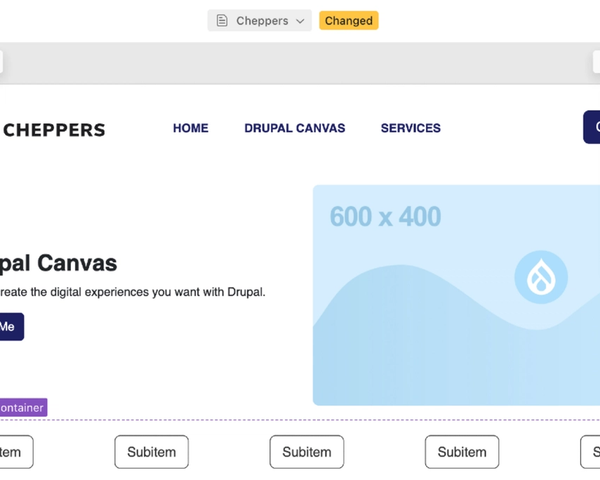Click the Drupal drop logo icon
Screen dimensions: 600x480
(541, 277)
